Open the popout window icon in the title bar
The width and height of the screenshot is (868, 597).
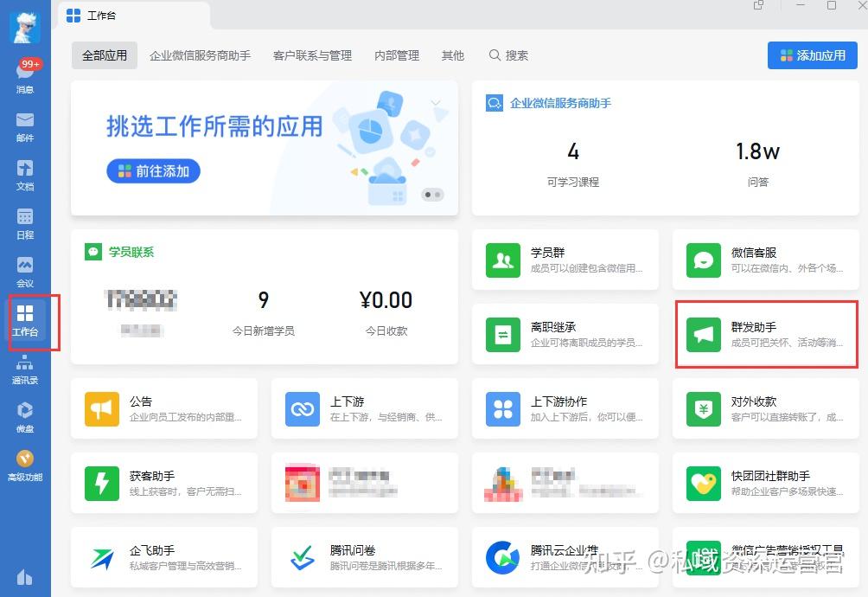click(x=758, y=5)
